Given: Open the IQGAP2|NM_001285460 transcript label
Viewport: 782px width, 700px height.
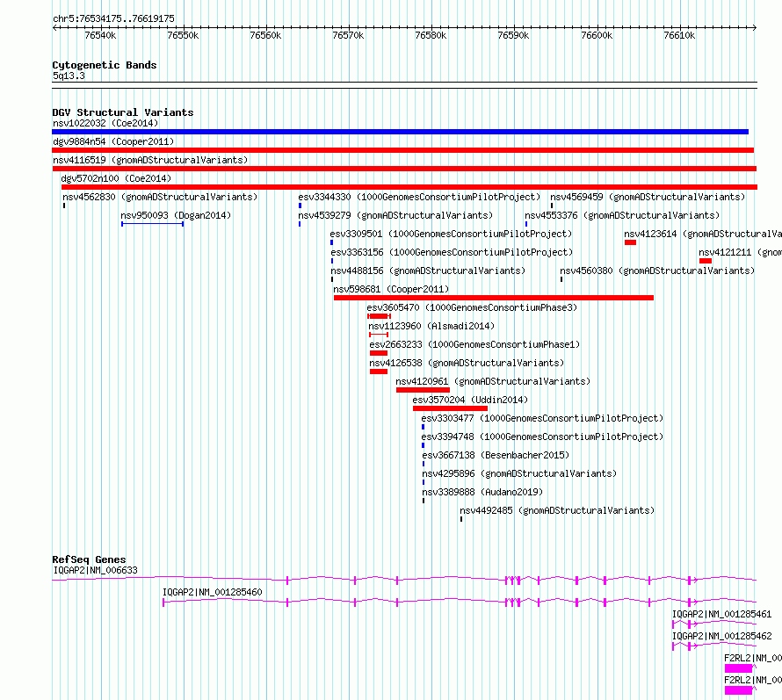Looking at the screenshot, I should [213, 592].
